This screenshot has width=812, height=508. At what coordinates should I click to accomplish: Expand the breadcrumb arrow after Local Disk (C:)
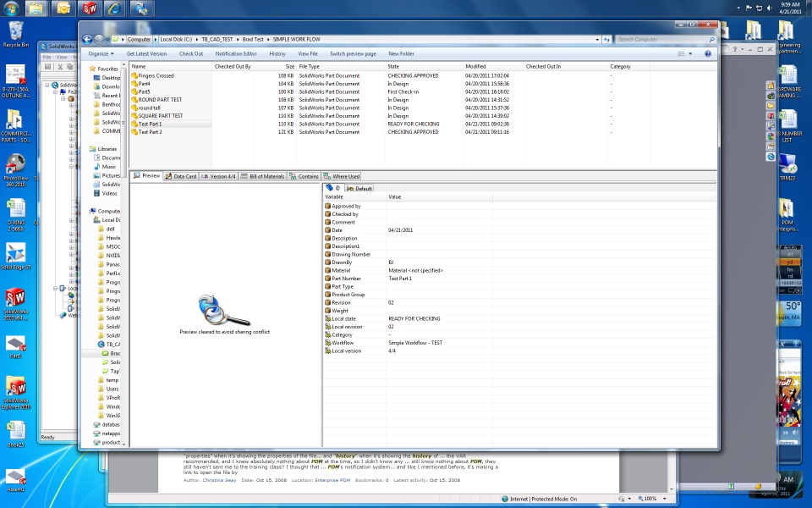[x=196, y=40]
